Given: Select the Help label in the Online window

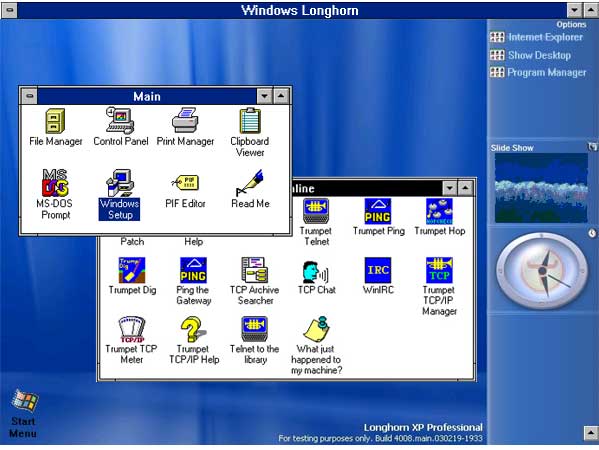Looking at the screenshot, I should [x=194, y=242].
